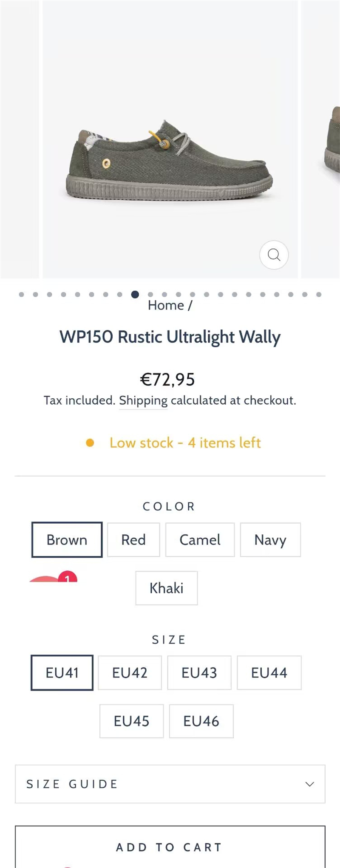Select the last carousel pagination dot

319,294
